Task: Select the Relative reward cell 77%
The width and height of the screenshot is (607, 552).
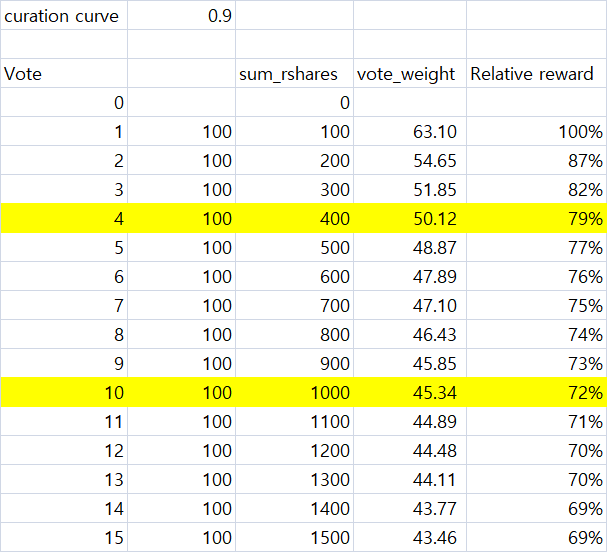Action: 537,248
